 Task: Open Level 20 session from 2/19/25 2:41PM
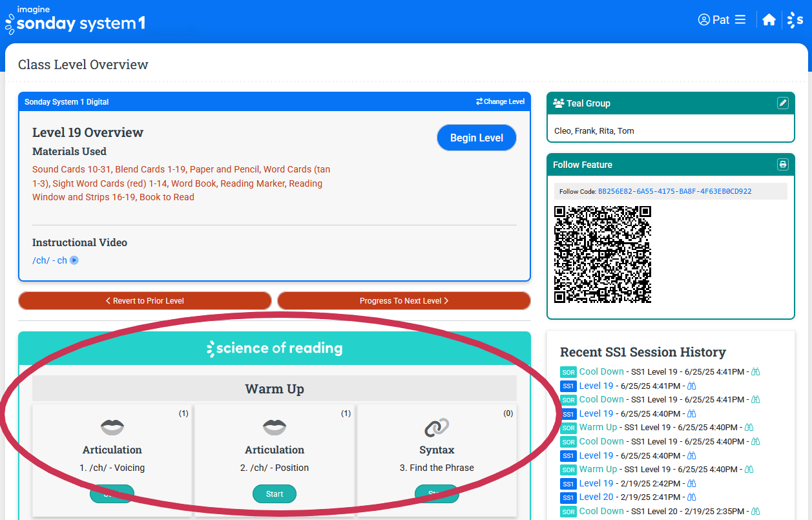[x=596, y=497]
